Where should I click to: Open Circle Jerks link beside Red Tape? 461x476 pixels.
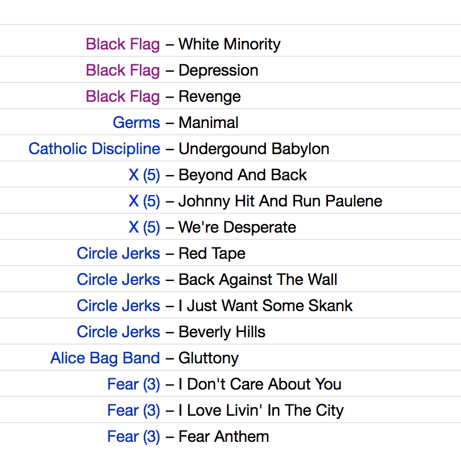(x=119, y=254)
